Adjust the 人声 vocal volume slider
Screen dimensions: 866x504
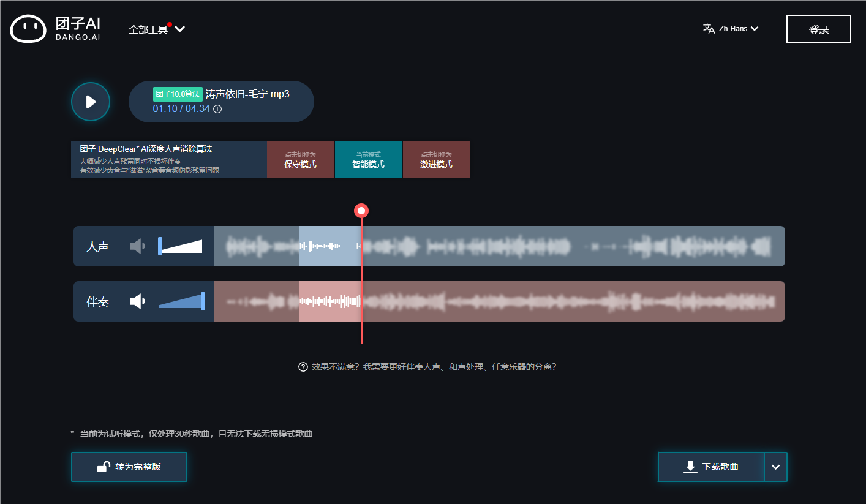(179, 246)
